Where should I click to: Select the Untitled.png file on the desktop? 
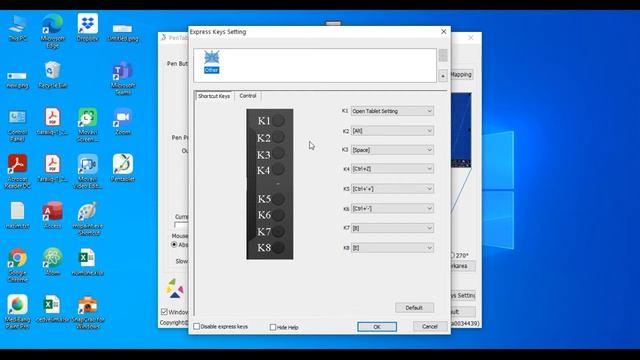click(123, 32)
